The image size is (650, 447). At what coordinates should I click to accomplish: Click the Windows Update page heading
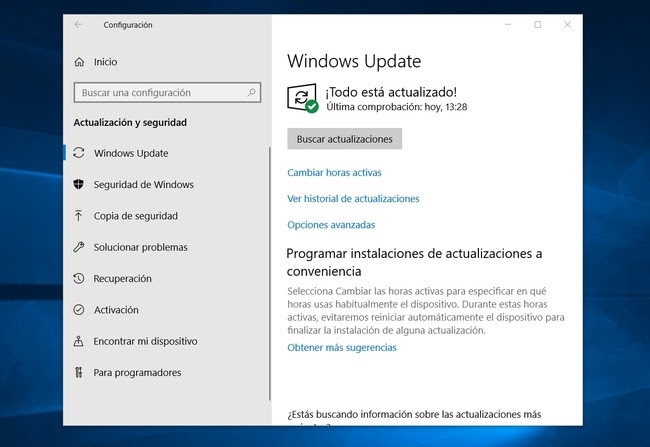click(354, 61)
